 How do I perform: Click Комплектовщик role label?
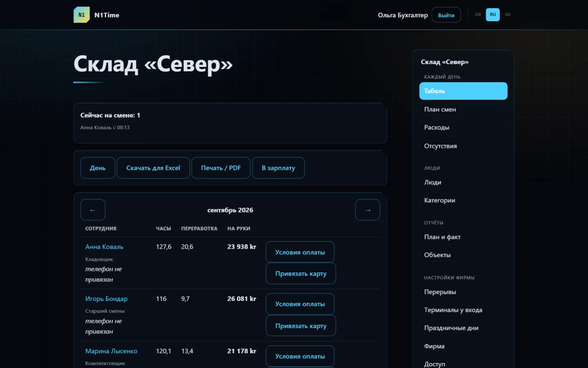(x=105, y=364)
